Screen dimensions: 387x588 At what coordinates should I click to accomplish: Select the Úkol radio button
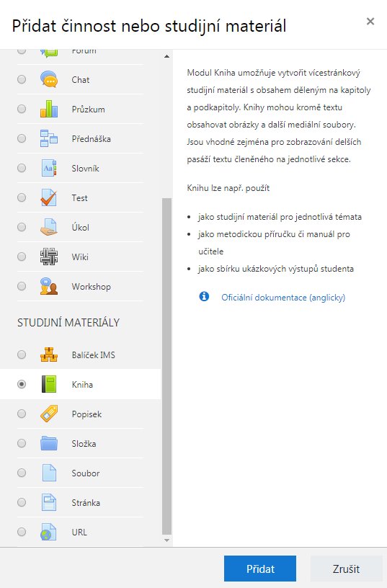(x=22, y=227)
